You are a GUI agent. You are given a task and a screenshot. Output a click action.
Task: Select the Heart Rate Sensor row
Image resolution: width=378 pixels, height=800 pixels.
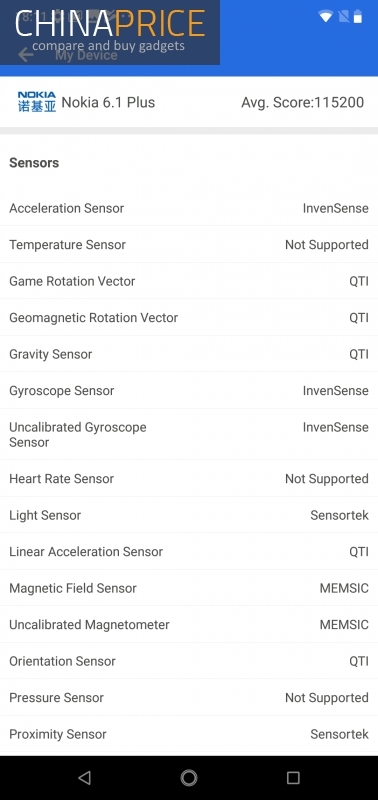189,479
